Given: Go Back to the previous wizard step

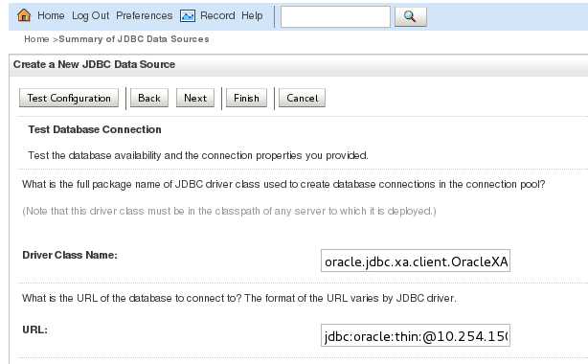Looking at the screenshot, I should click(149, 98).
